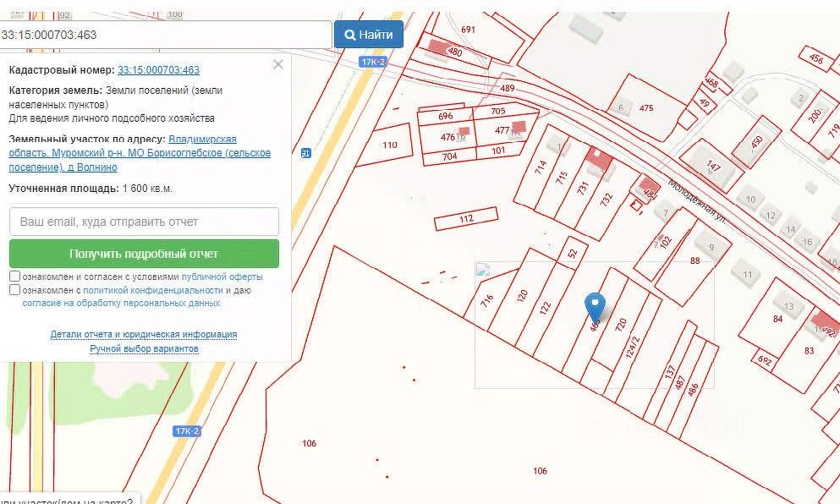Open the публичной оферты link
840x504 pixels.
(x=222, y=277)
